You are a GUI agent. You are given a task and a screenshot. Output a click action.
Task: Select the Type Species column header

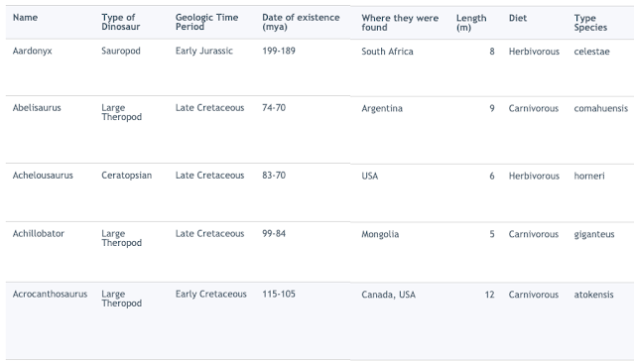click(x=590, y=23)
